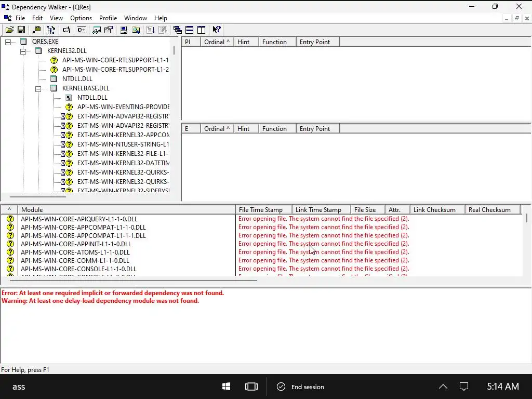Select the KERNELBASE.DLL tree item

[x=86, y=88]
